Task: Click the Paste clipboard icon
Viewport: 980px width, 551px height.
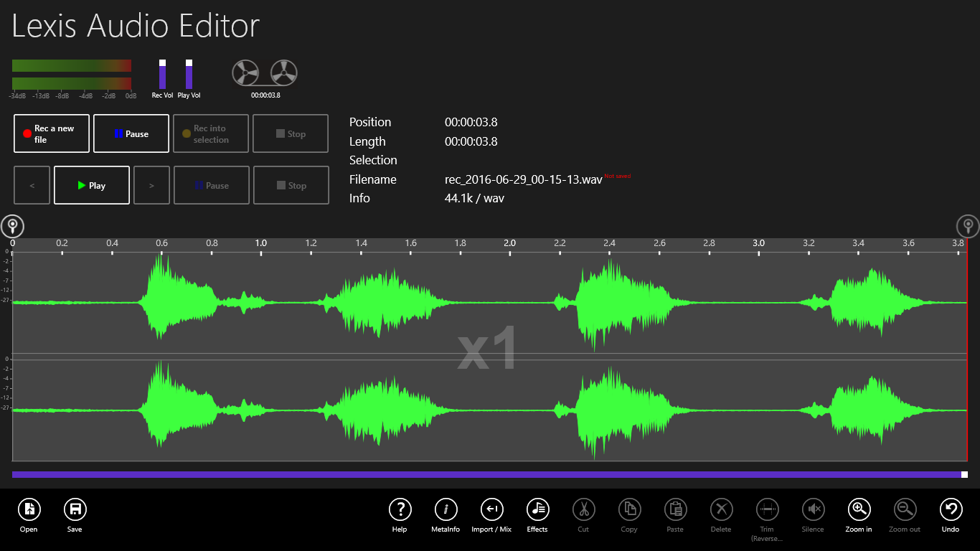Action: point(675,509)
